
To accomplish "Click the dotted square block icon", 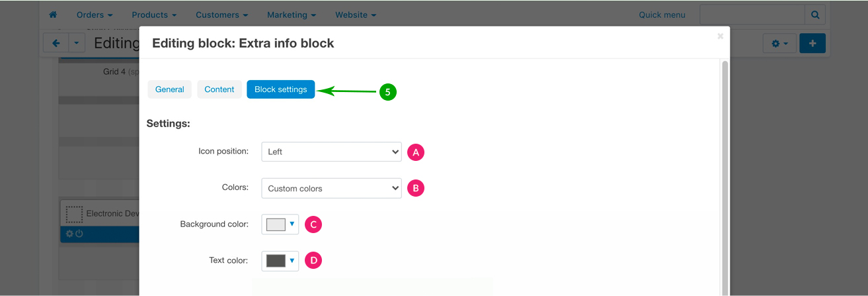I will [x=74, y=214].
